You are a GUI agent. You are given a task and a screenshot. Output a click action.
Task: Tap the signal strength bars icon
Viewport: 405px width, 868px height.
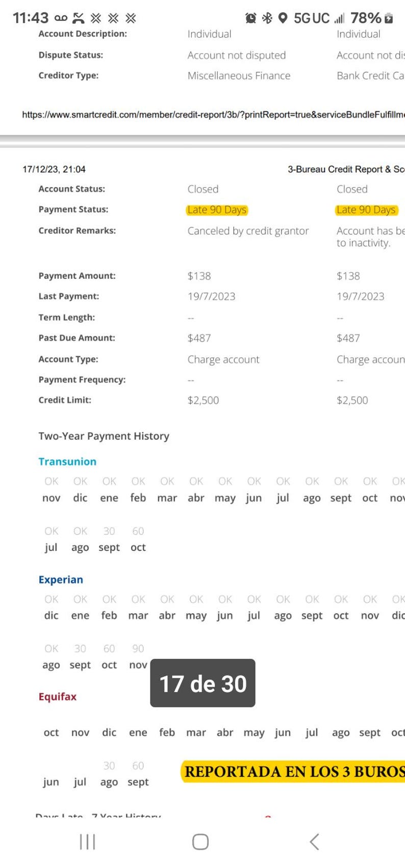point(339,18)
